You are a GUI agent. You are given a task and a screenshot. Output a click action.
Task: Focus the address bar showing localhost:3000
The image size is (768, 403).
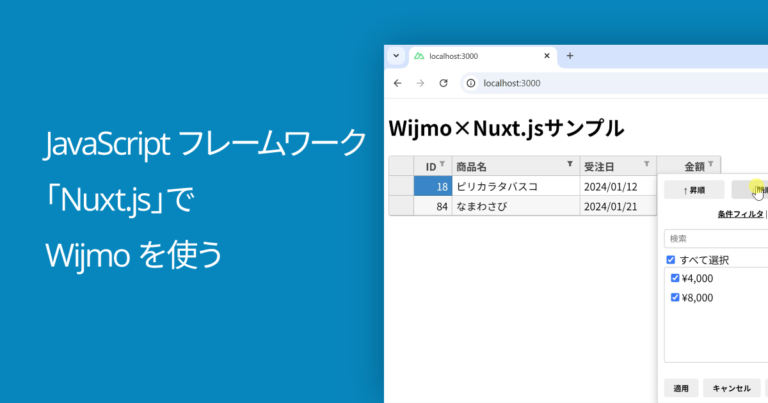pyautogui.click(x=614, y=83)
